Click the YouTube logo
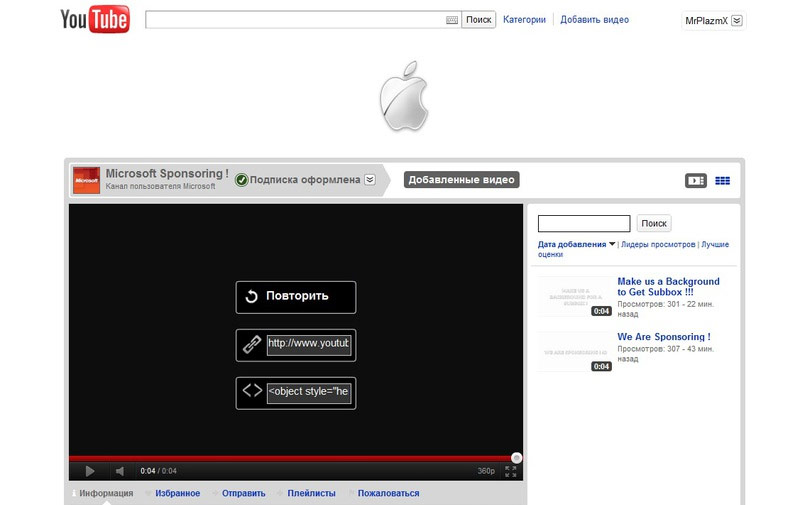 pyautogui.click(x=95, y=19)
